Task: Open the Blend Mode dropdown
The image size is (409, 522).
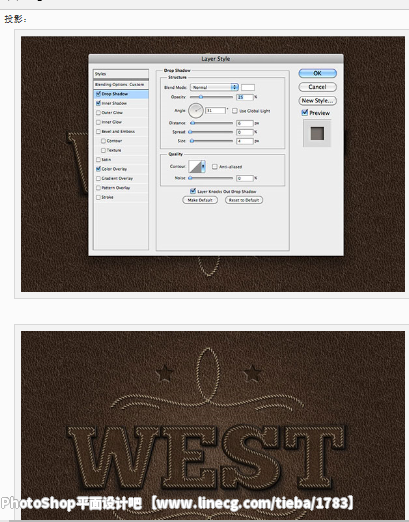Action: tap(214, 87)
